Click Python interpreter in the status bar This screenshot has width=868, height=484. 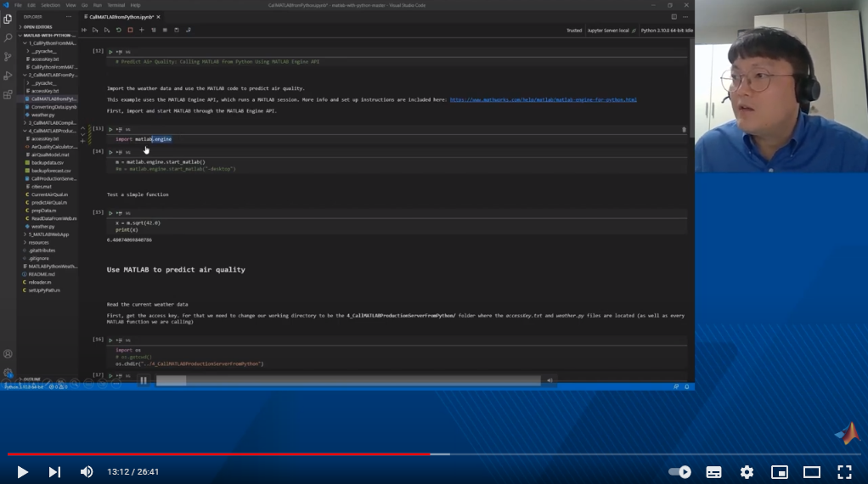(24, 386)
